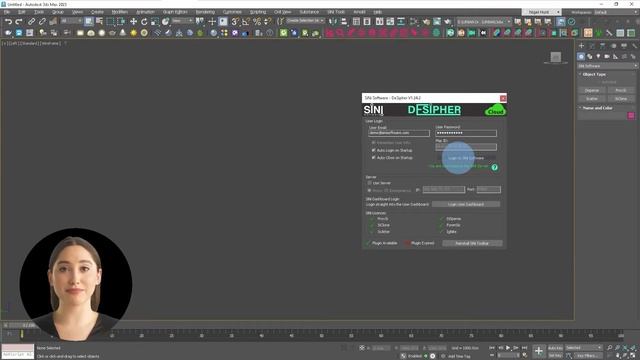Click the yellow sun light icon
The image size is (640, 360).
pyautogui.click(x=133, y=33)
